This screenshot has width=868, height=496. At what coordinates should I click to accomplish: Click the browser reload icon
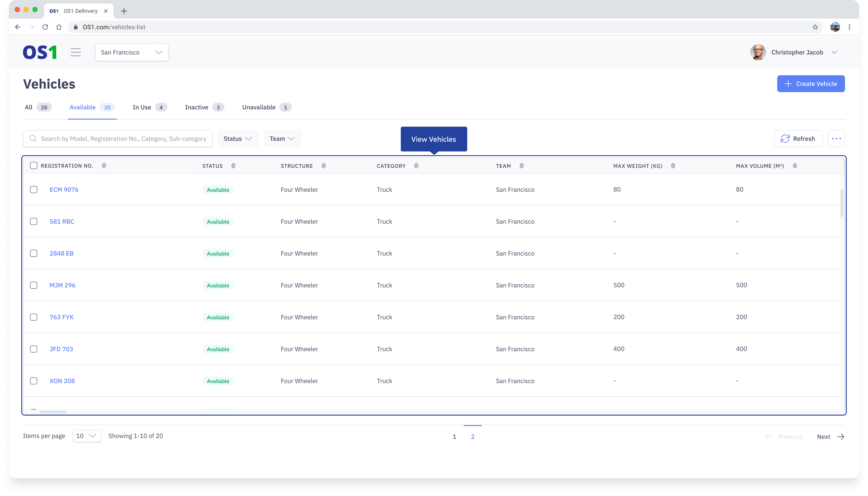pyautogui.click(x=45, y=27)
